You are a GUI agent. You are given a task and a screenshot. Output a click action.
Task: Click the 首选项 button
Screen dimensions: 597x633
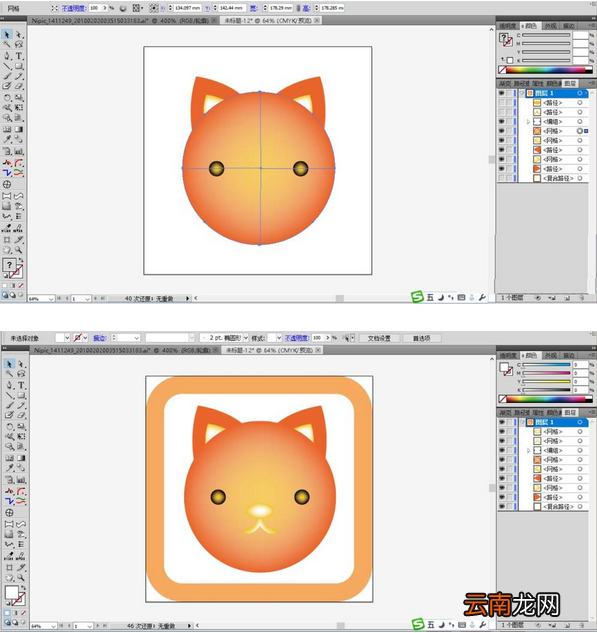[x=421, y=338]
